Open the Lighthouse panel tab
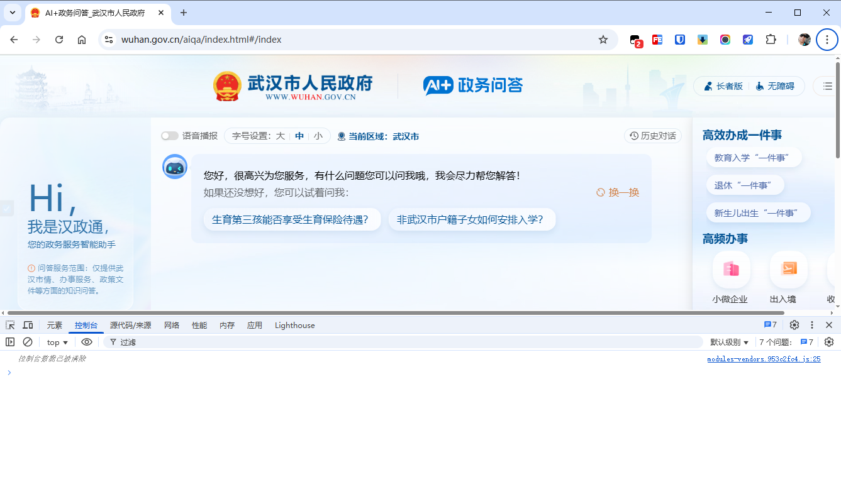The image size is (841, 504). click(294, 325)
